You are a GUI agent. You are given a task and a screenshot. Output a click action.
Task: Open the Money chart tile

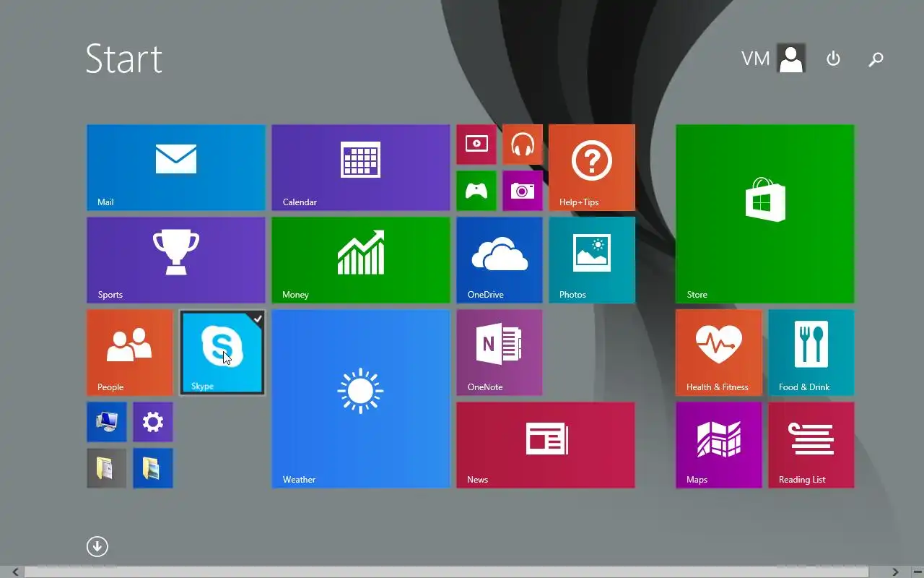click(361, 260)
